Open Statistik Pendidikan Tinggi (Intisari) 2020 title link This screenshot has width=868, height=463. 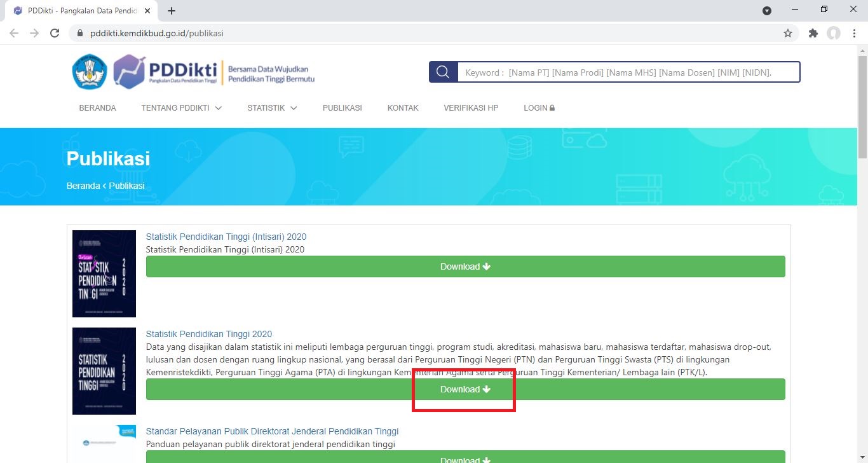pos(226,237)
